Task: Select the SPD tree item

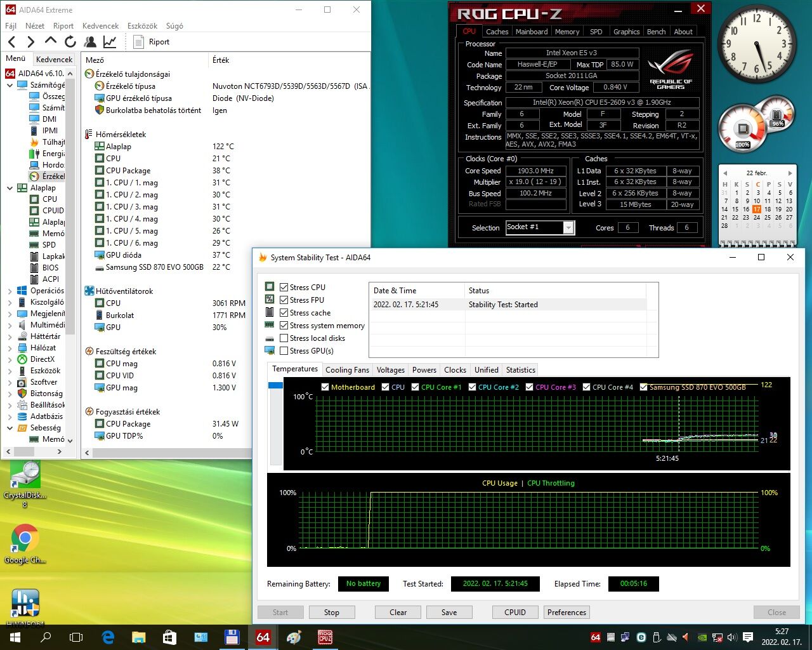Action: tap(43, 244)
